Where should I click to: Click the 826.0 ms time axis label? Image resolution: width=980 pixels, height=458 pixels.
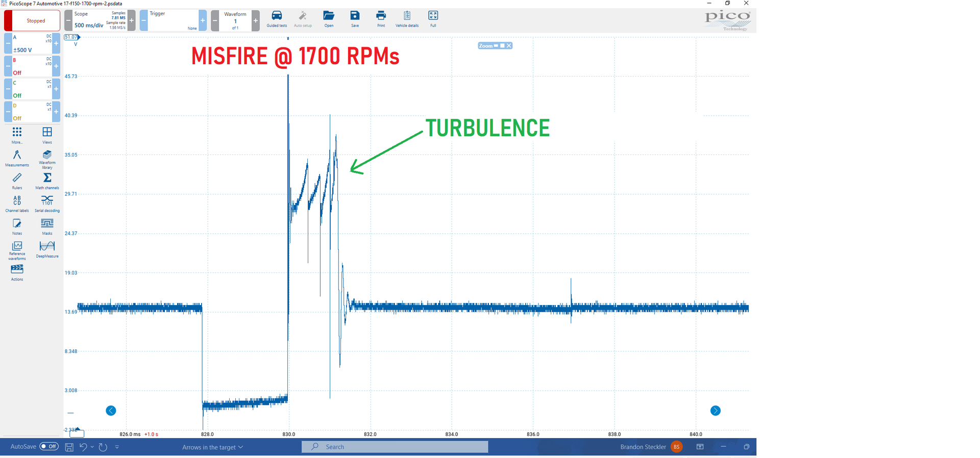[x=130, y=435]
